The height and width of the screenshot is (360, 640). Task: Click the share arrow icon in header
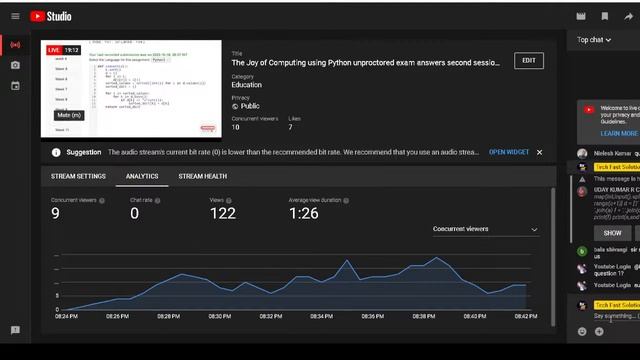tap(628, 16)
